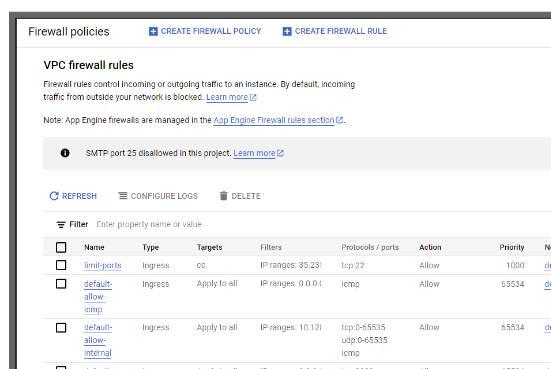551x369 pixels.
Task: Sort by the Action column header
Action: (430, 247)
